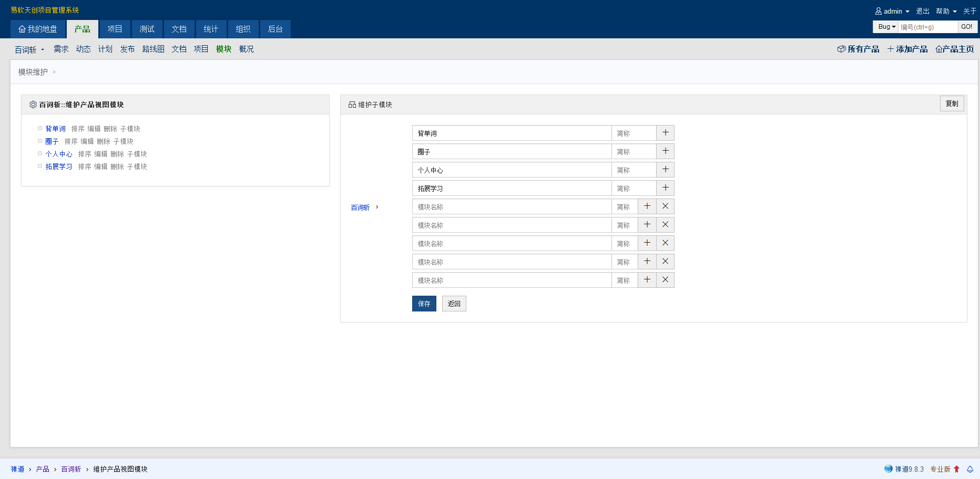Screen dimensions: 980x479
Task: Click 简称 field for 圈子 row
Action: pyautogui.click(x=634, y=151)
